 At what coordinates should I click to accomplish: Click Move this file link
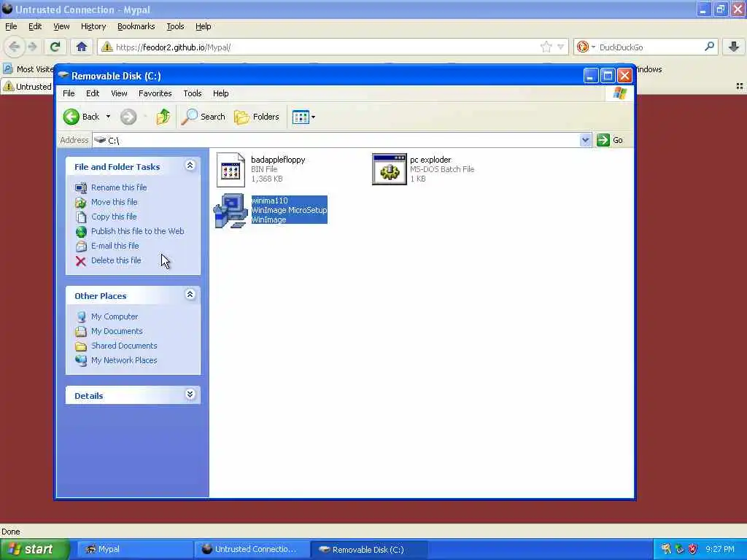point(115,202)
